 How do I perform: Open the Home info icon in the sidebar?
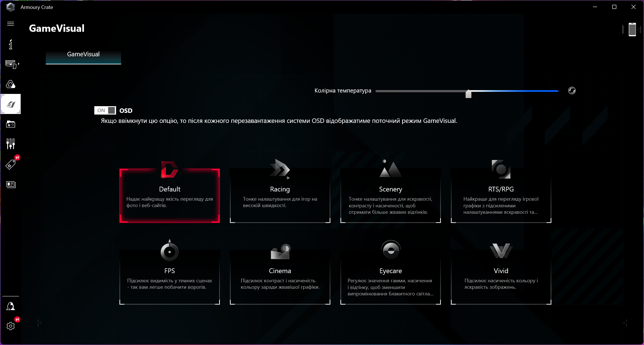coord(11,44)
